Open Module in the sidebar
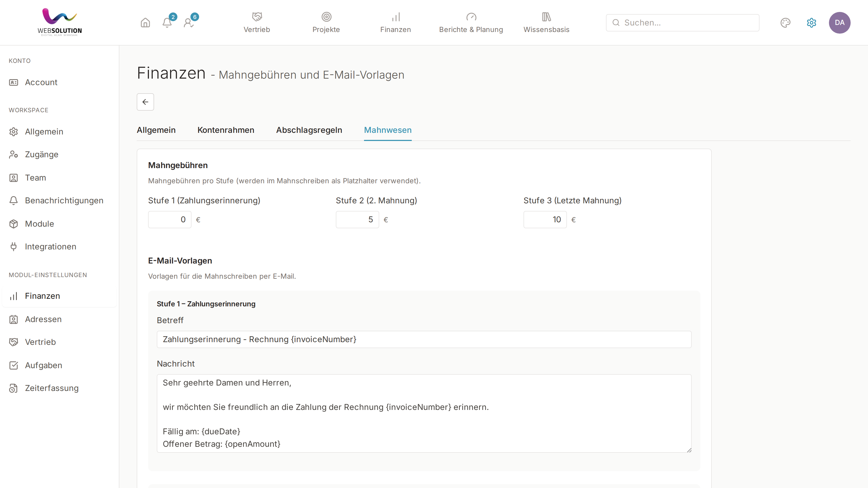868x488 pixels. click(59, 224)
